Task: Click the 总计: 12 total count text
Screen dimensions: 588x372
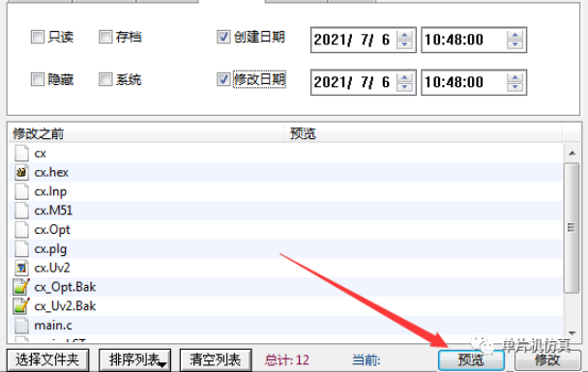Action: pos(287,360)
